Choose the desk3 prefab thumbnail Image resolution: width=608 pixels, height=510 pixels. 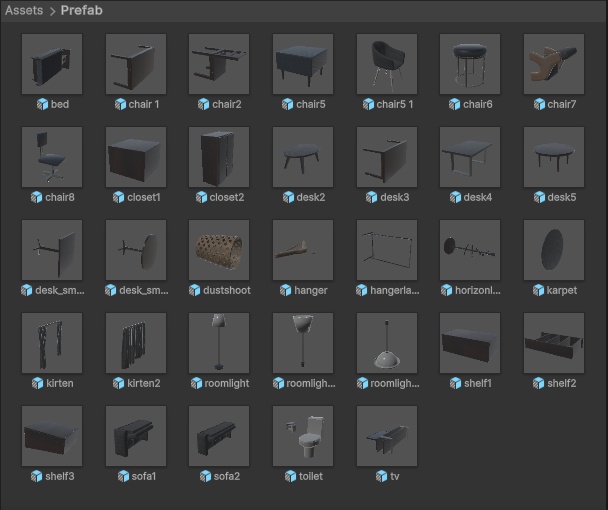pyautogui.click(x=387, y=157)
